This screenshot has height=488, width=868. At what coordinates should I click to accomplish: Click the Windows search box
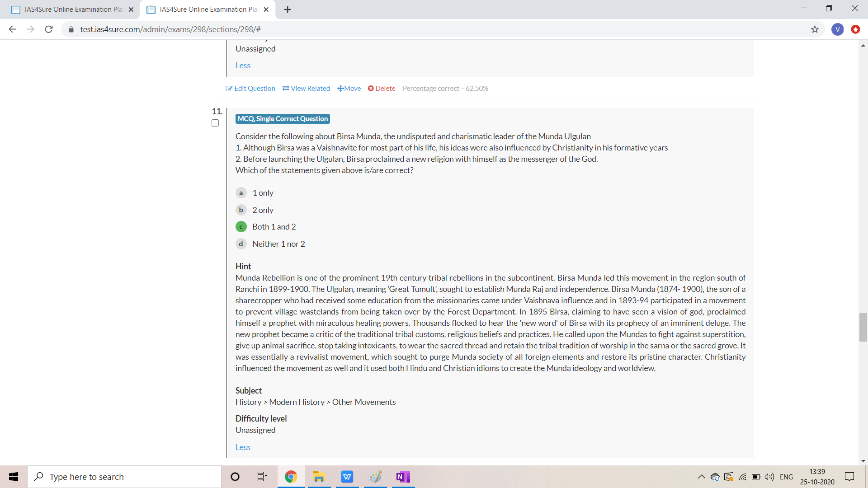point(124,477)
